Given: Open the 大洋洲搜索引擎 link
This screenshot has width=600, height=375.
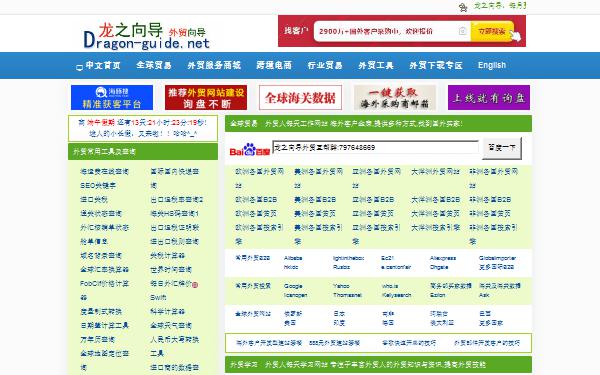Looking at the screenshot, I should coord(435,227).
